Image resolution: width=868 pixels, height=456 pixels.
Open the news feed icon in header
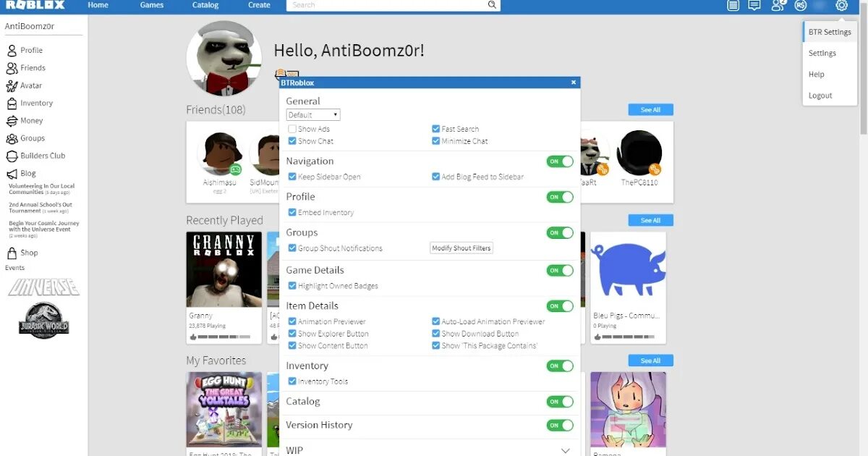click(x=733, y=5)
